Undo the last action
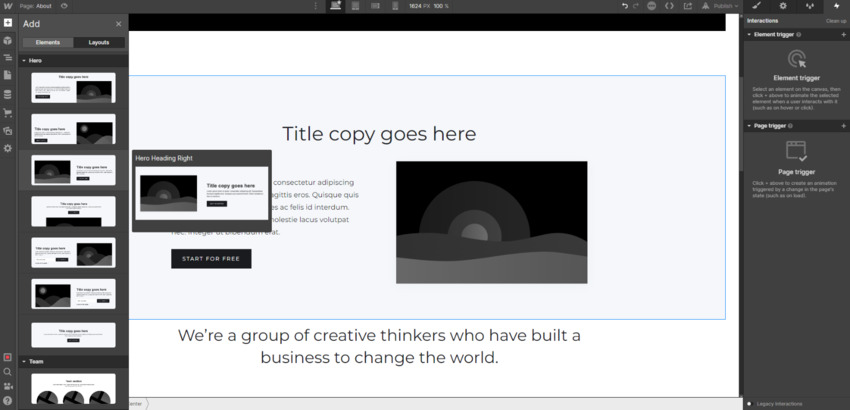850x410 pixels. click(x=625, y=6)
